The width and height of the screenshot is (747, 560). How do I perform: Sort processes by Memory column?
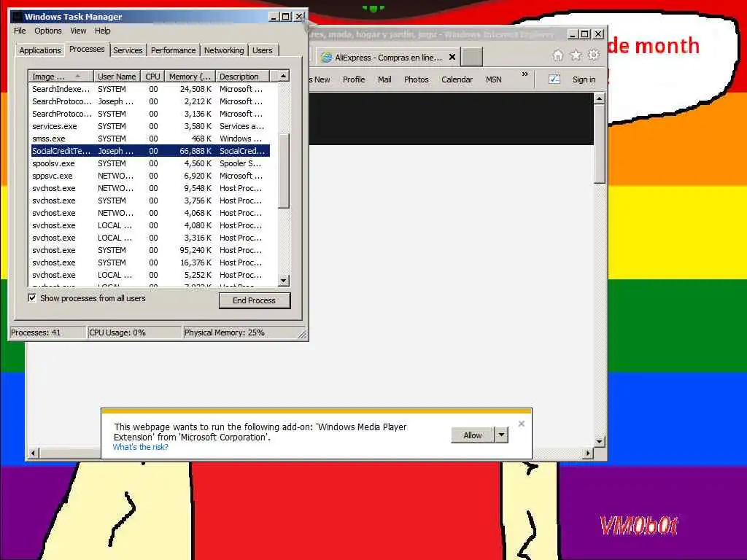tap(190, 76)
